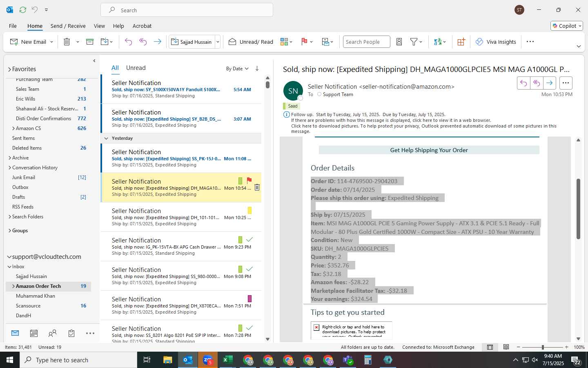The height and width of the screenshot is (368, 588).
Task: Toggle red flag on selected Seller Notification
Action: click(249, 180)
